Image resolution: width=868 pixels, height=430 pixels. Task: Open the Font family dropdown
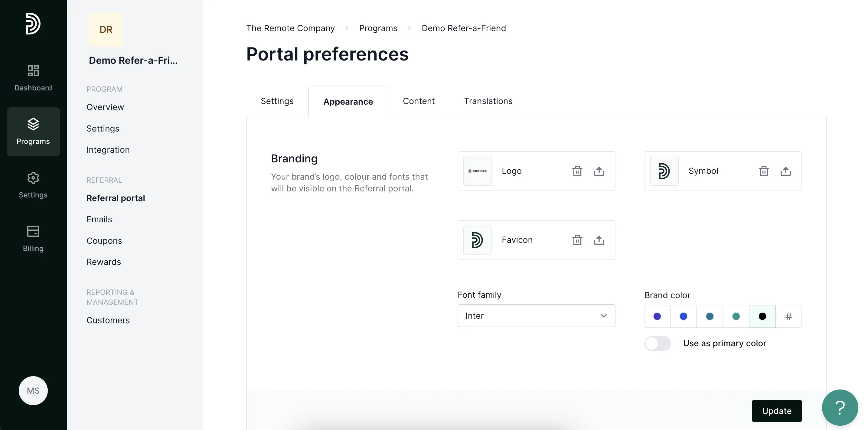click(x=536, y=316)
